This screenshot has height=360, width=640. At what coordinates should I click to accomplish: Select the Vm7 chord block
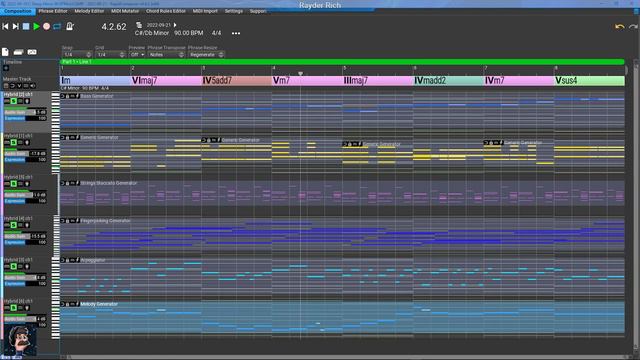307,80
